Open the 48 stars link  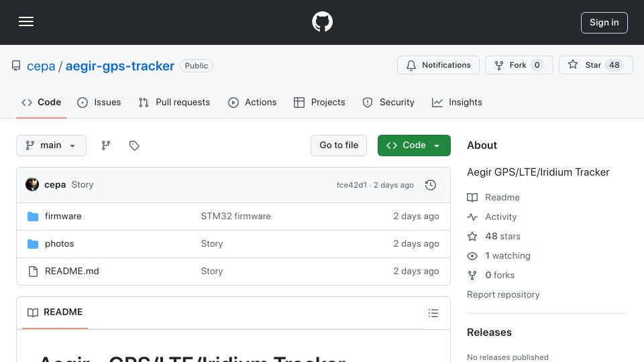click(x=494, y=237)
